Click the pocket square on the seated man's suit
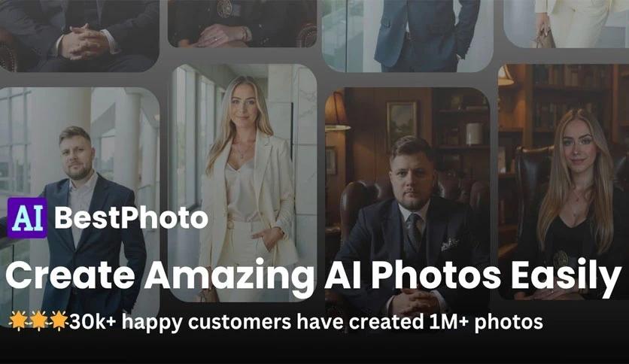Screen dimensions: 629x364 pos(449,244)
